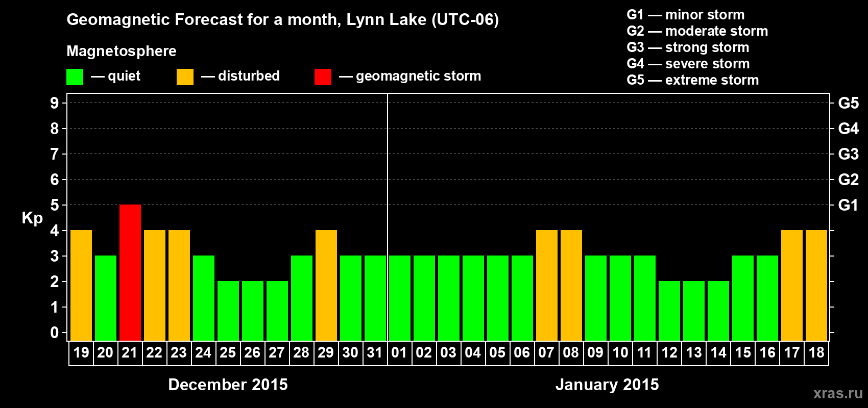Click the date label 06 on the axis
868x408 pixels.
tap(522, 352)
